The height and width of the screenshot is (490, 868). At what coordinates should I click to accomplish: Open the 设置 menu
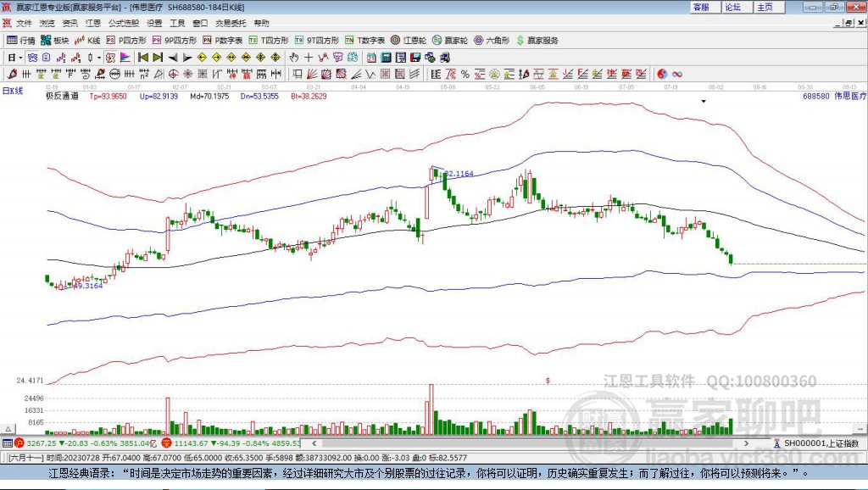point(154,23)
